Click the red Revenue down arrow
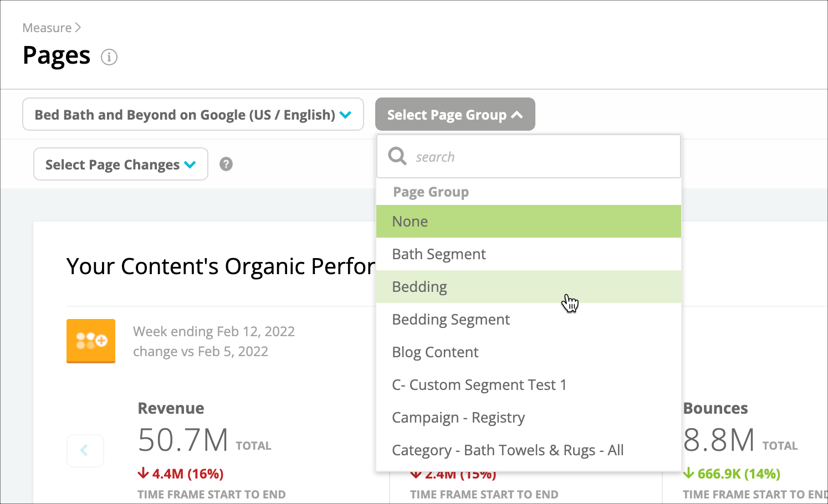The width and height of the screenshot is (828, 504). coord(143,473)
